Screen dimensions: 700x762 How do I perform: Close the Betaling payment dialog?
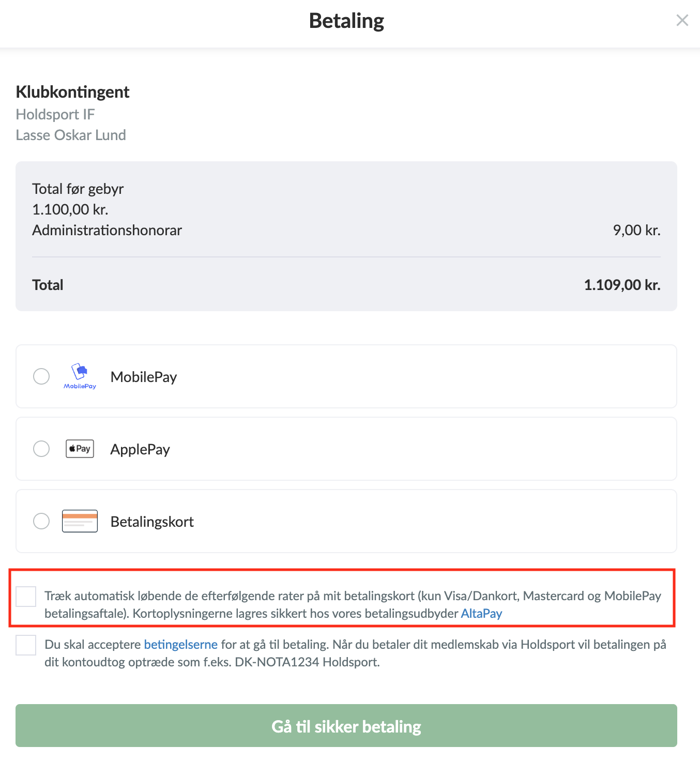[682, 20]
